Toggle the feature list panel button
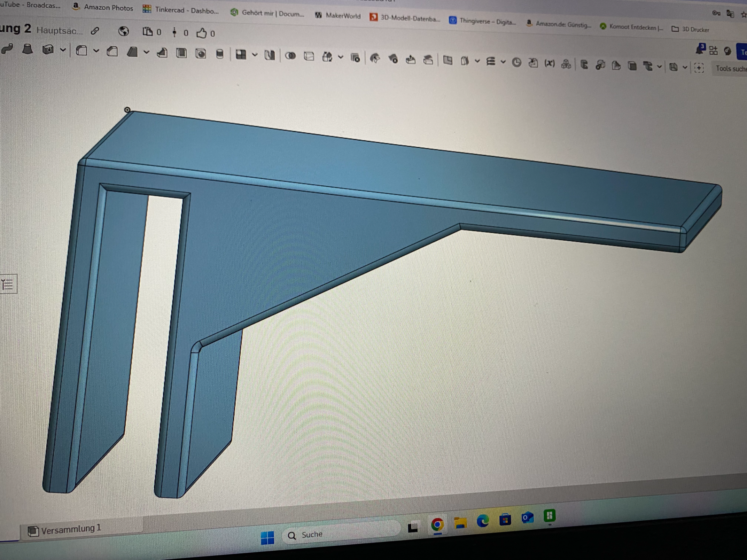The height and width of the screenshot is (560, 747). click(x=8, y=284)
